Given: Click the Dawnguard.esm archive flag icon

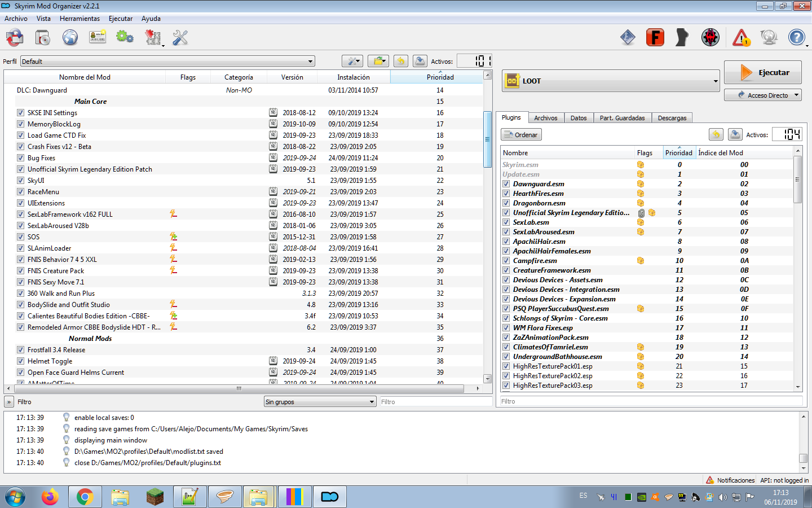Looking at the screenshot, I should pyautogui.click(x=641, y=183).
